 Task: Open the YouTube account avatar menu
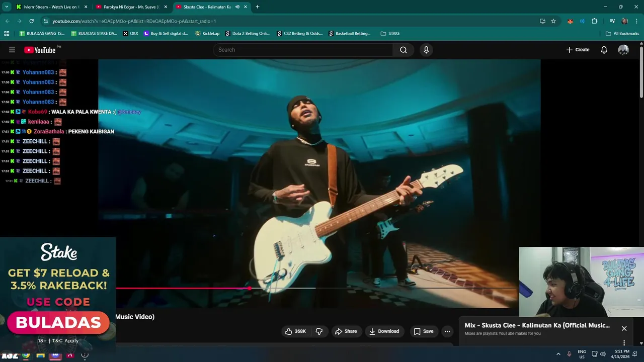coord(623,50)
